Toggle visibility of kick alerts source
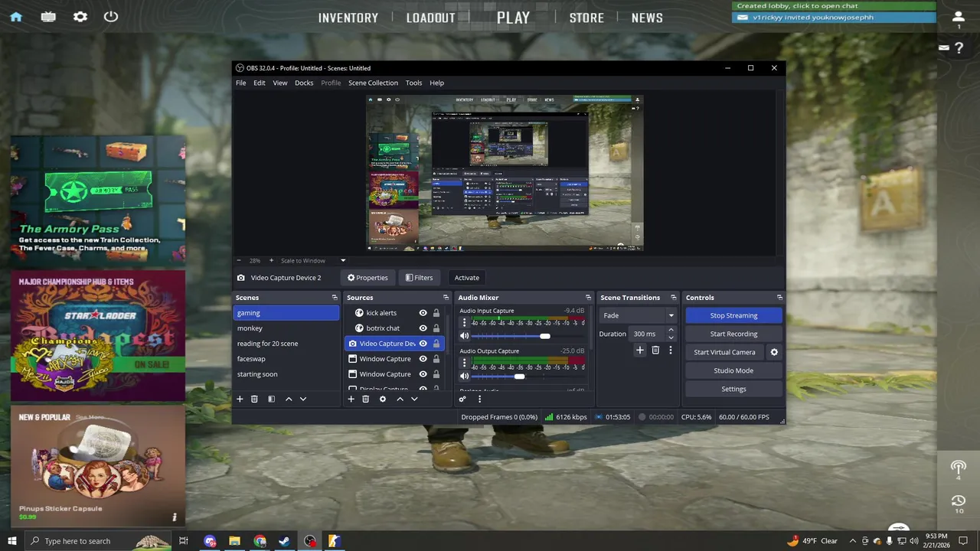The height and width of the screenshot is (551, 980). [x=423, y=312]
